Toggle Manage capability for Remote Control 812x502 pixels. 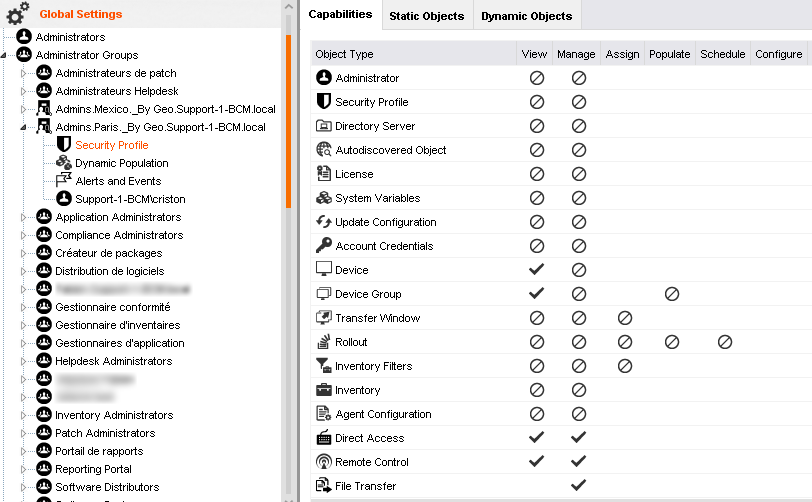pos(578,461)
